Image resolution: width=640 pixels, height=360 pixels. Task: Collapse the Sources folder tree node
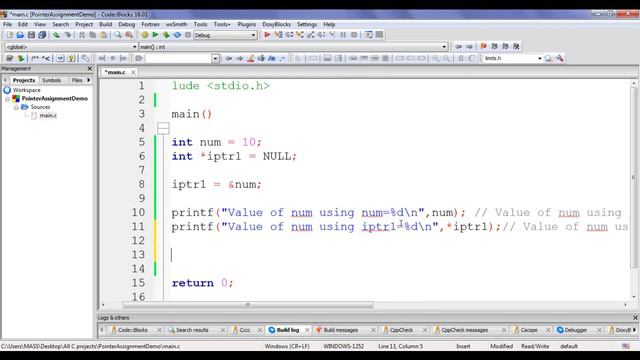coord(16,107)
